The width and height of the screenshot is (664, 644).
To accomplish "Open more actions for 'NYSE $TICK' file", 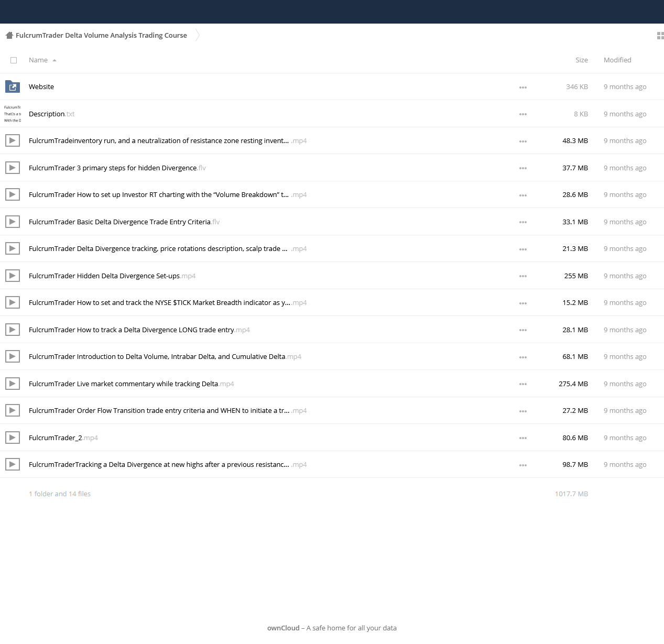I will 523,303.
